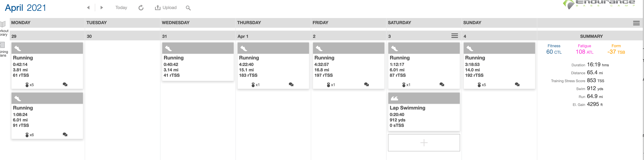The image size is (644, 160).
Task: Expand the April 2021 date picker
Action: (x=25, y=8)
